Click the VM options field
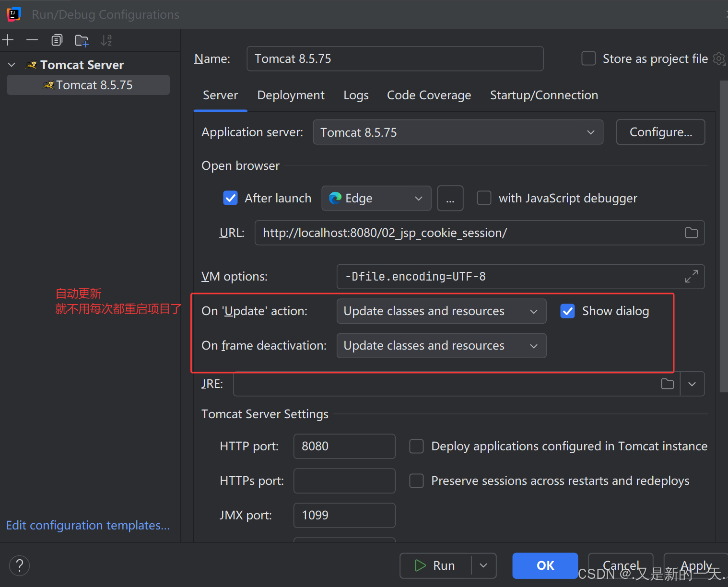 coord(520,276)
